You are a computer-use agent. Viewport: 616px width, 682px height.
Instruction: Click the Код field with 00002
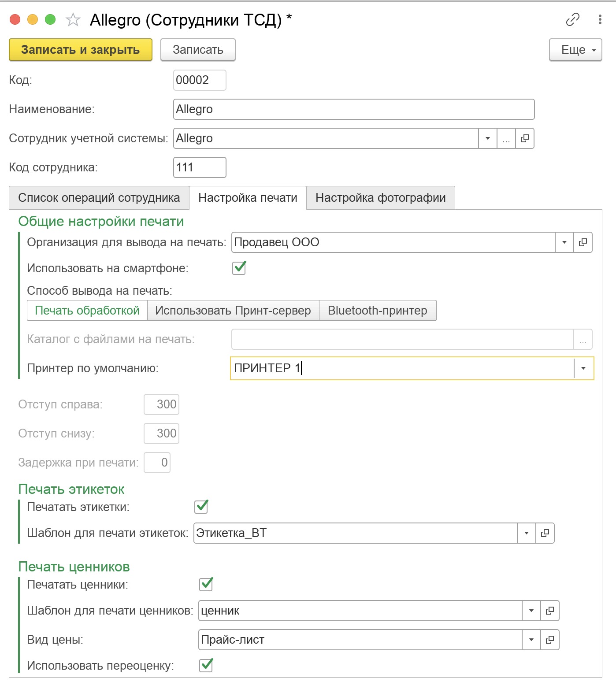click(x=200, y=80)
